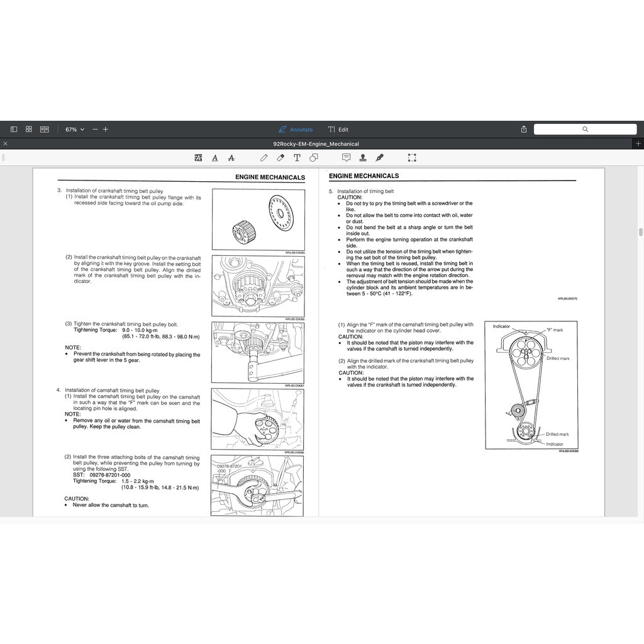Screen dimensions: 644x644
Task: Select the strikethrough text tool
Action: coord(231,158)
